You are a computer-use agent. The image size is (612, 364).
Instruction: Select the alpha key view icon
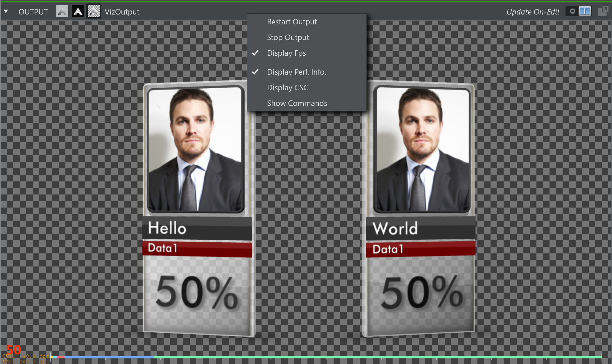coord(78,12)
